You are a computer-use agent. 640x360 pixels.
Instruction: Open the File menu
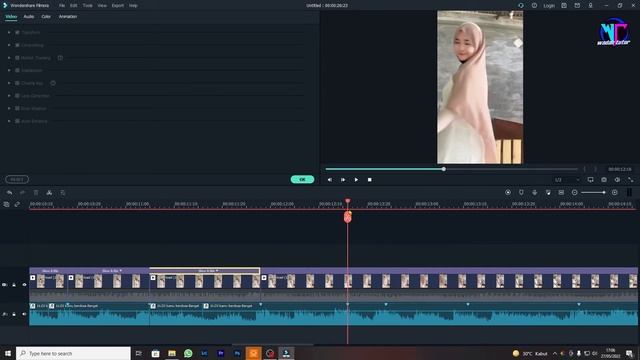click(x=62, y=6)
